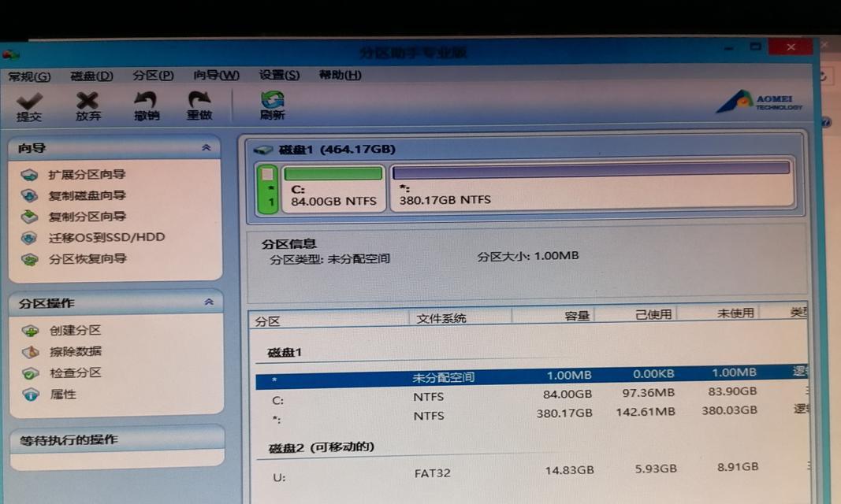Viewport: 841px width, 504px height.
Task: Select 属性 operation
Action: (63, 395)
